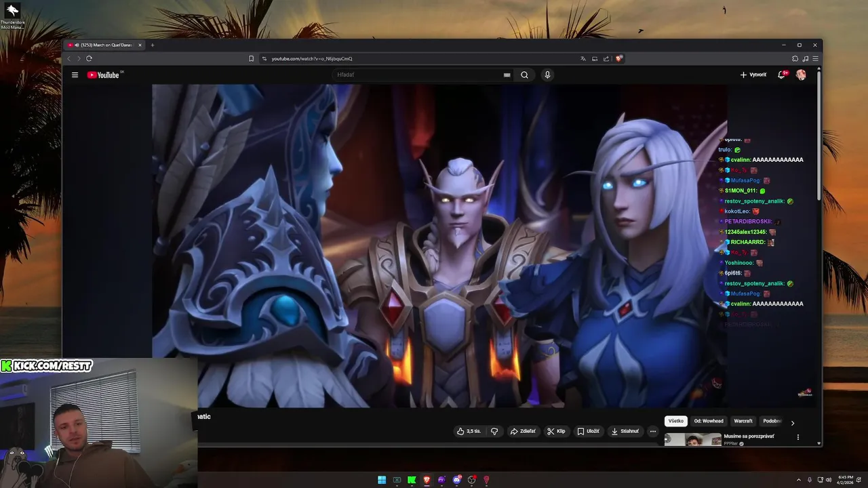Switch to Brave browser in taskbar

[x=427, y=480]
